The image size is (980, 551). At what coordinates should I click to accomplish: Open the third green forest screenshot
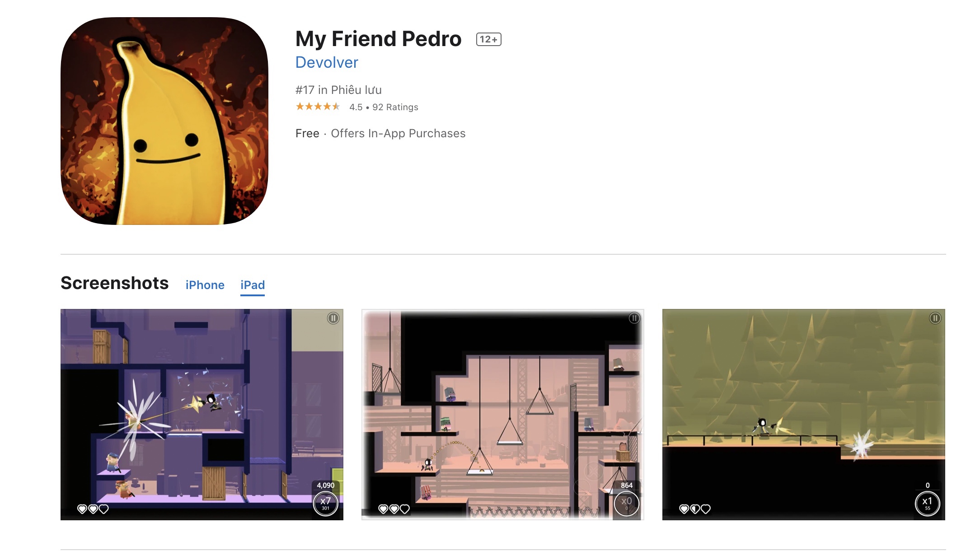[803, 415]
